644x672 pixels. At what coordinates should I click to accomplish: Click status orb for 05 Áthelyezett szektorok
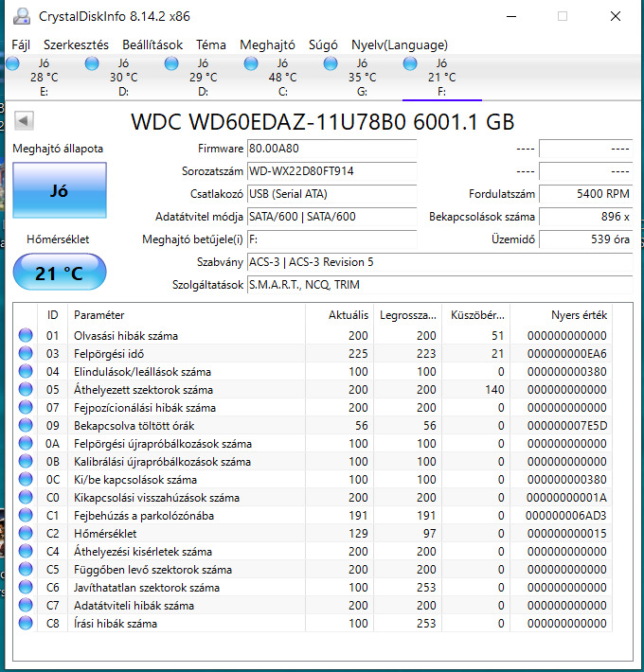[x=26, y=389]
